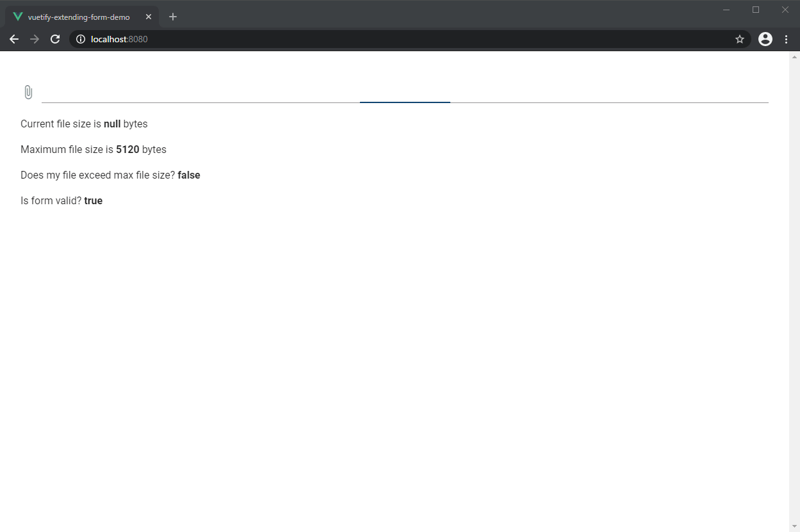Click the scrollbar down arrow

794,526
